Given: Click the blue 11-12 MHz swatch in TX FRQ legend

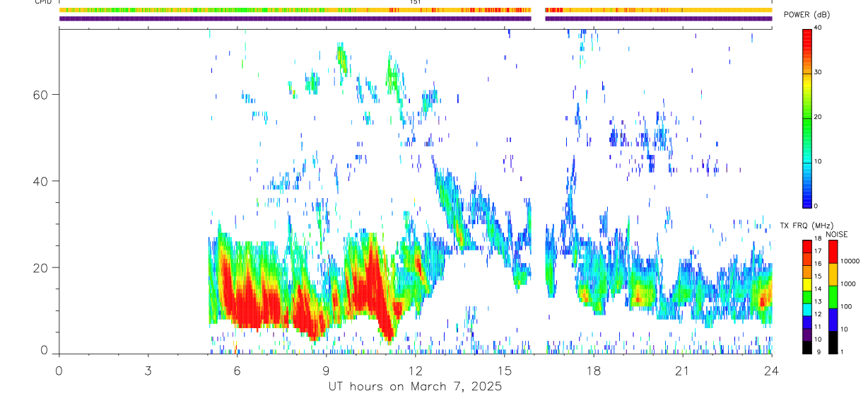Looking at the screenshot, I should click(x=807, y=322).
